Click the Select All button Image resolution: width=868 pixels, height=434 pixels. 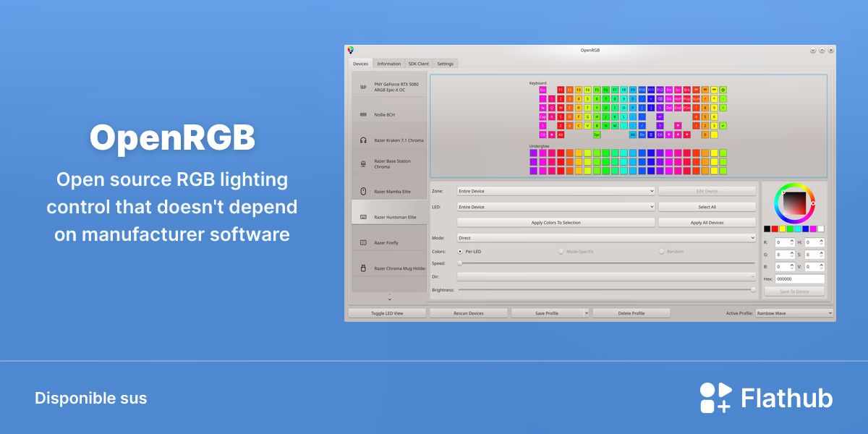click(x=707, y=207)
